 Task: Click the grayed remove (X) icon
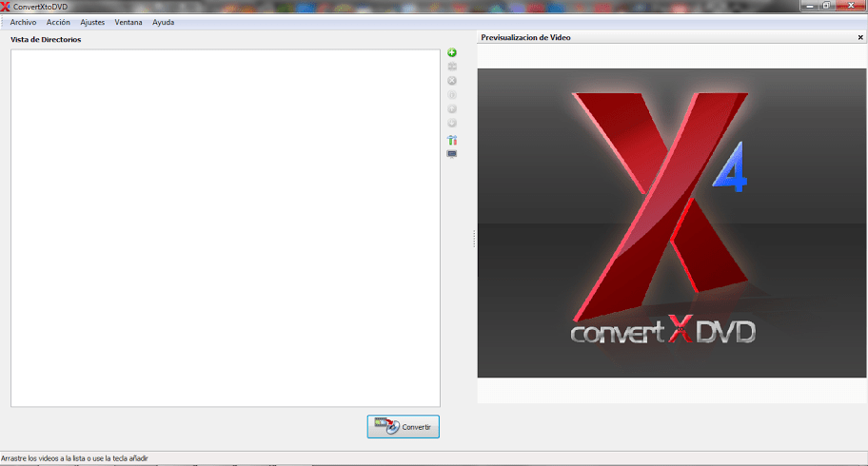pyautogui.click(x=452, y=81)
